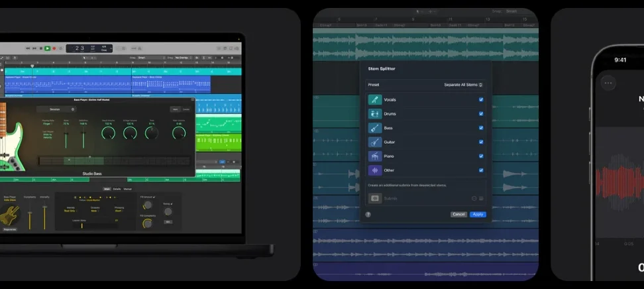Open the Melody Root Only dropdown
Image resolution: width=644 pixels, height=289 pixels.
click(70, 211)
